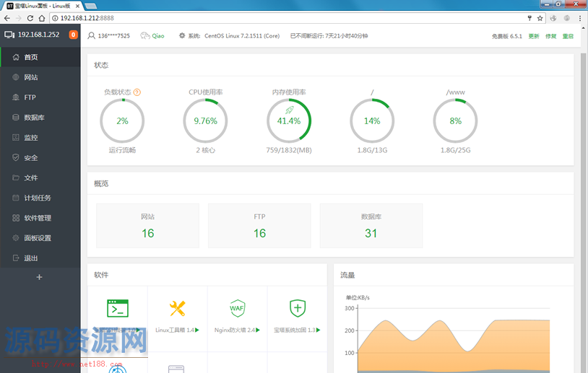Click the gear icon beside 面板设置
The image size is (588, 373).
(x=16, y=238)
